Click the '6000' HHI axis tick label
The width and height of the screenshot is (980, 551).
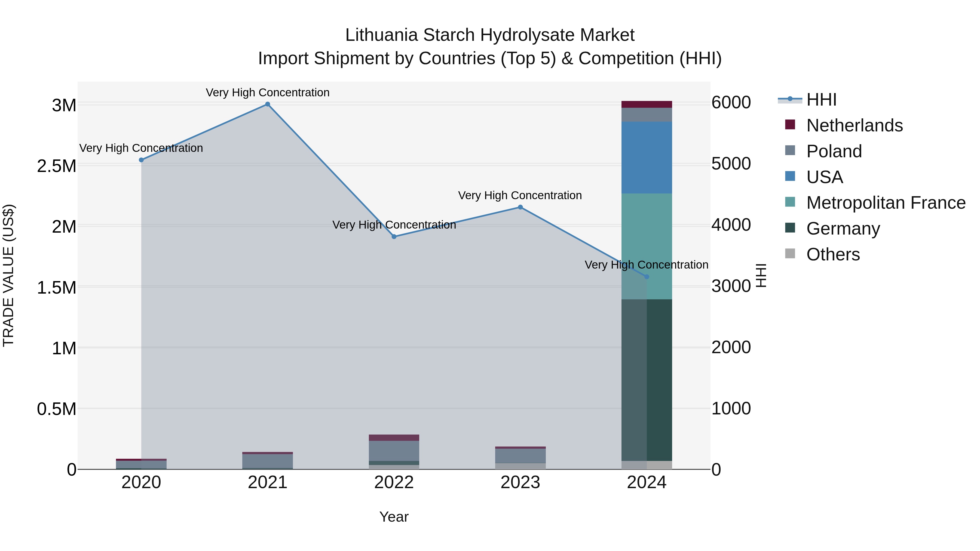pos(731,103)
